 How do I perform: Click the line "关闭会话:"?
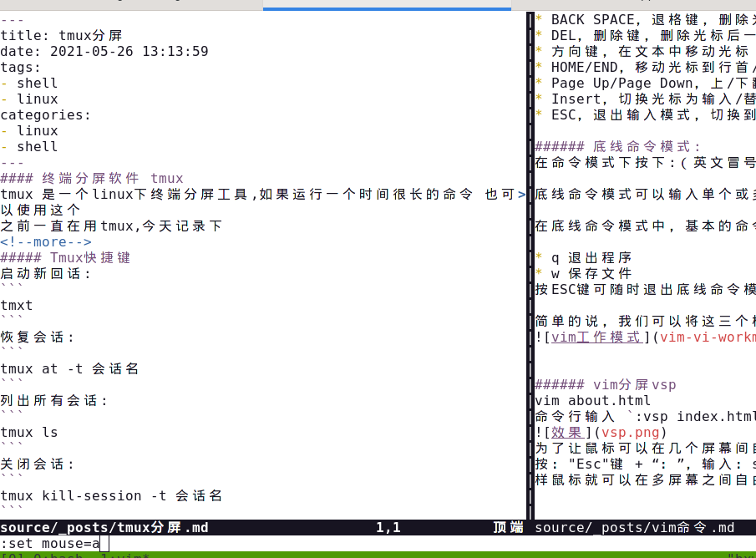(x=37, y=465)
